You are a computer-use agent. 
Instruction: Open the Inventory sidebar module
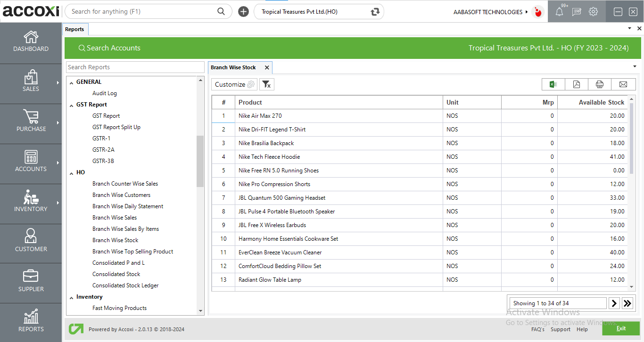[31, 202]
